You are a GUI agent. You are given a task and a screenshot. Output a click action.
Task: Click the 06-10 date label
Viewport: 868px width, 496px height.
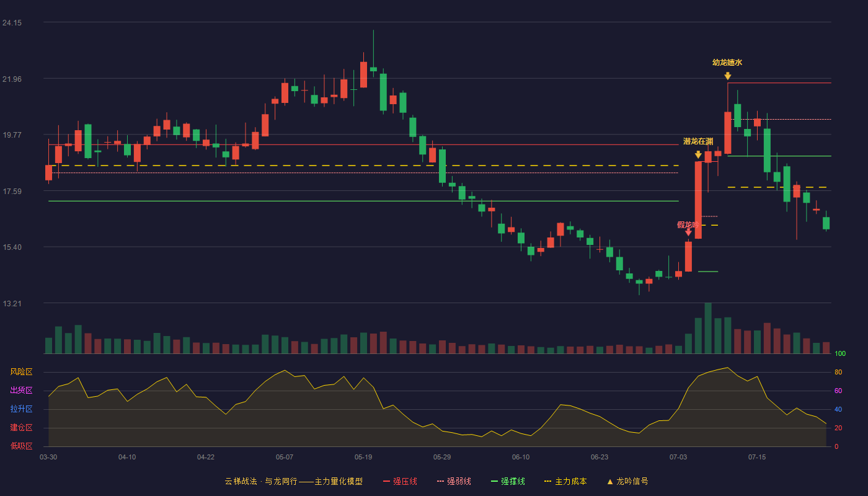coord(521,457)
